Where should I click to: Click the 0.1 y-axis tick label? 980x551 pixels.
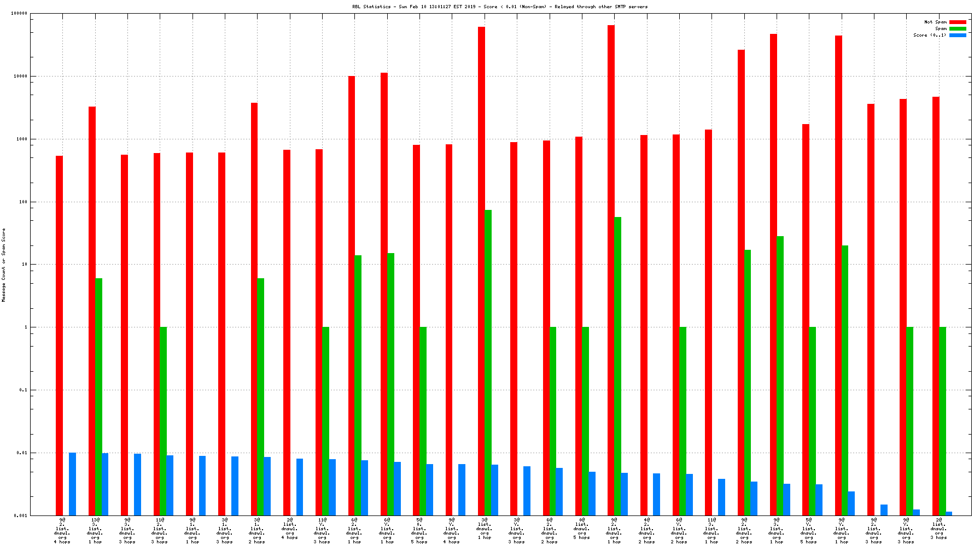pyautogui.click(x=23, y=390)
